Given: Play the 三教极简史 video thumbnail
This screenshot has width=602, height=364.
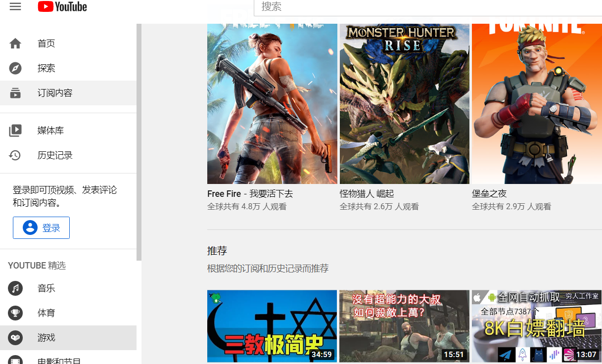Looking at the screenshot, I should pyautogui.click(x=272, y=326).
